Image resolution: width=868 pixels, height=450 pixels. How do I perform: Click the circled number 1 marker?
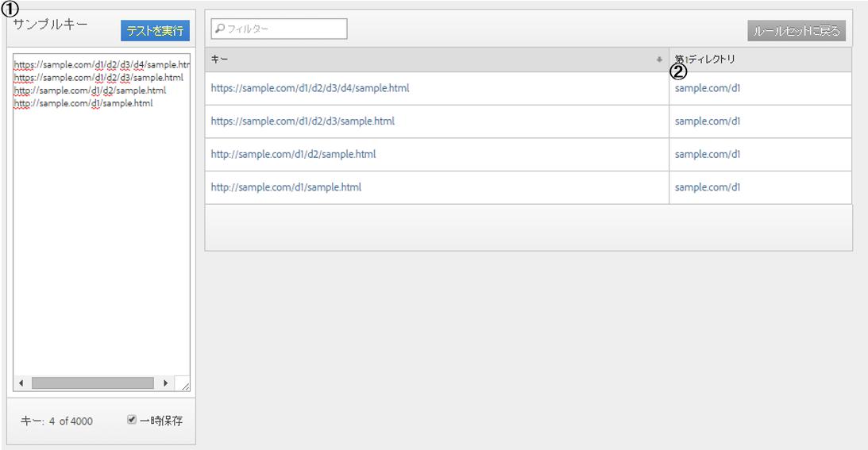pos(10,10)
